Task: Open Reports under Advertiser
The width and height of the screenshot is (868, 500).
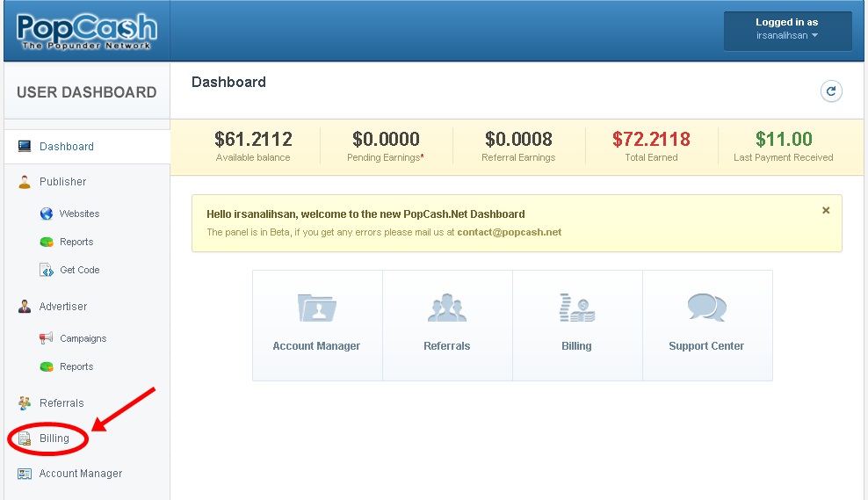Action: [76, 366]
